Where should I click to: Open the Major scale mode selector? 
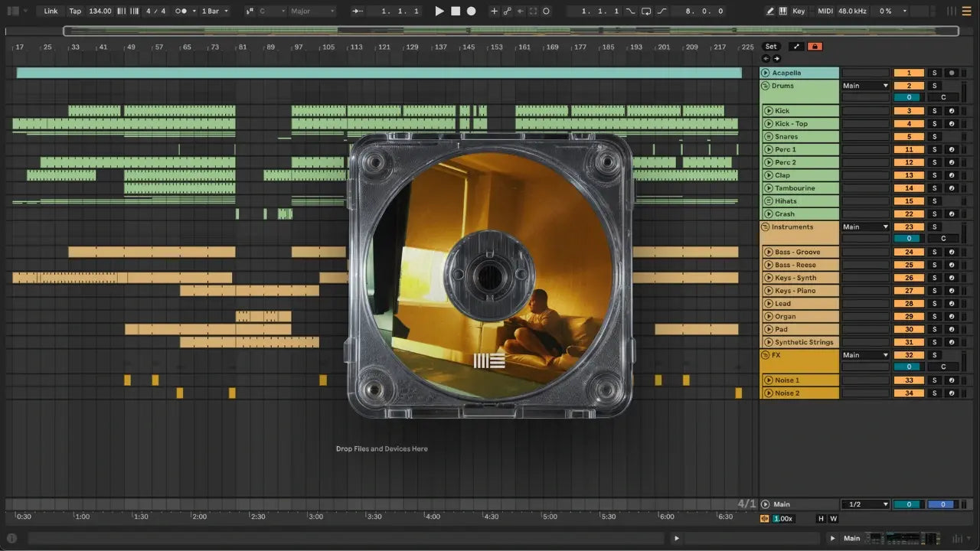click(312, 11)
